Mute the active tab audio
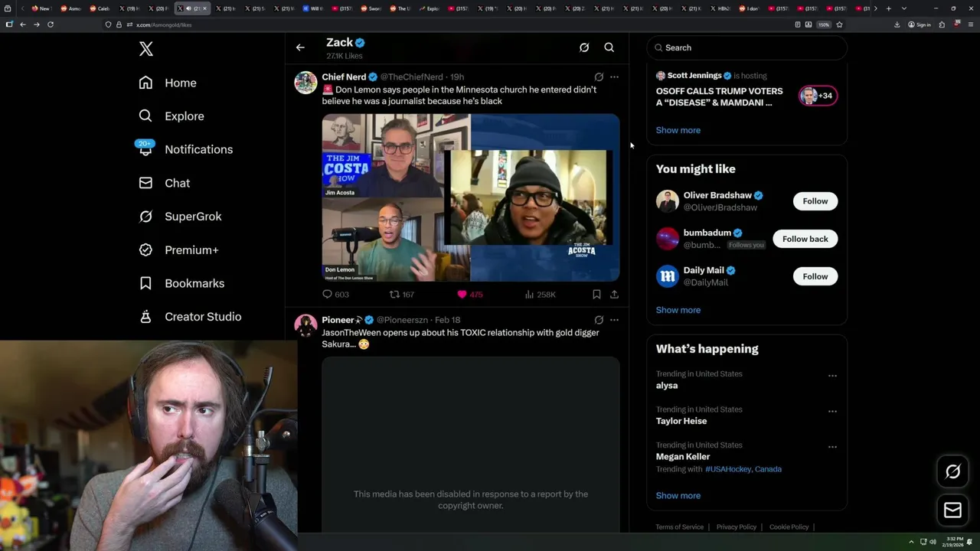Image resolution: width=980 pixels, height=551 pixels. tap(188, 8)
